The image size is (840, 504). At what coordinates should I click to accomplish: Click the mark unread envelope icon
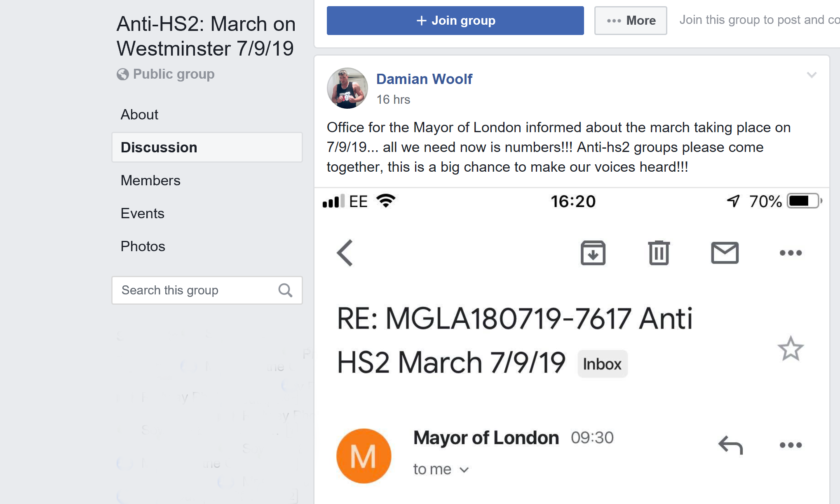pyautogui.click(x=725, y=253)
